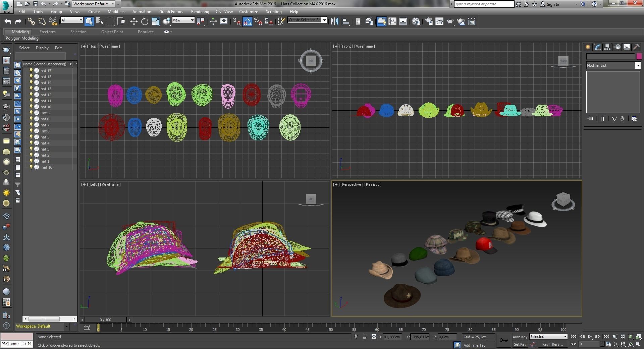Toggle visibility bulb of hat 12
This screenshot has width=644, height=349.
(x=31, y=95)
